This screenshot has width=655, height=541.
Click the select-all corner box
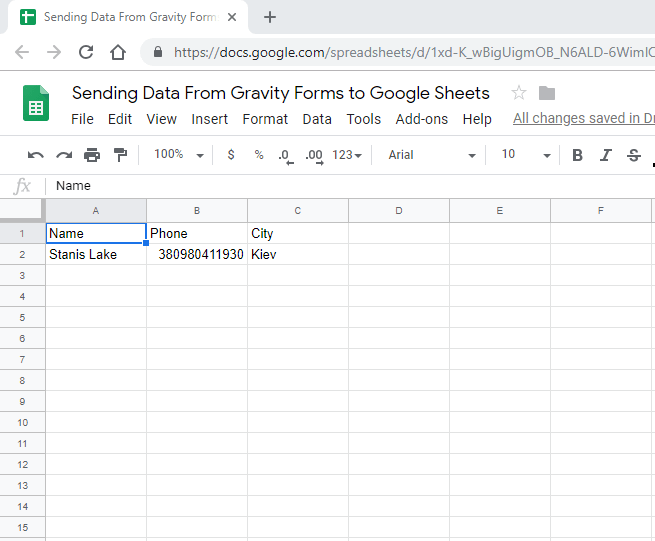22,211
